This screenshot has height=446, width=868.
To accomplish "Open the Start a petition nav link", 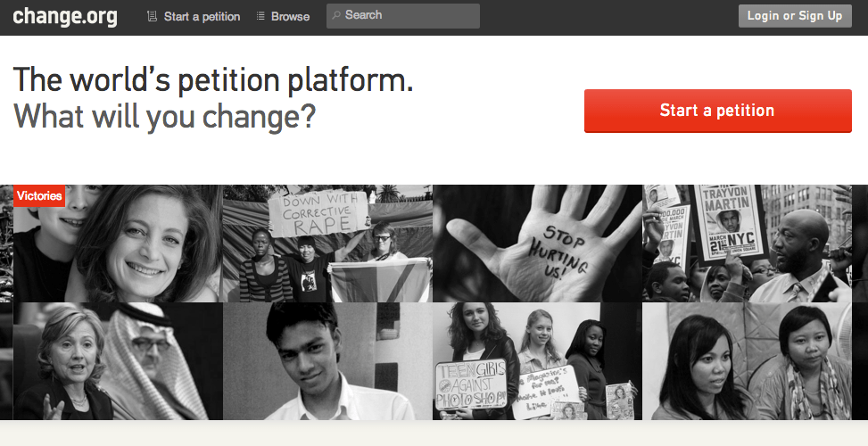I will (x=202, y=16).
